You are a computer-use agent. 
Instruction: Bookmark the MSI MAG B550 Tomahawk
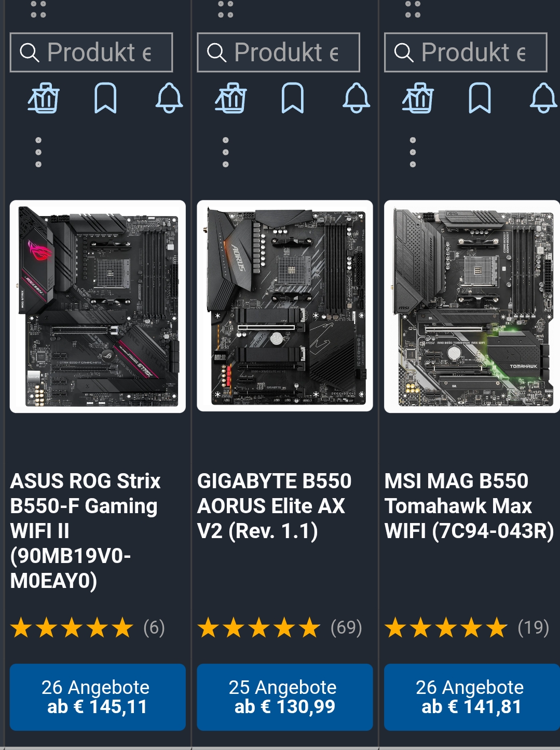click(x=480, y=98)
